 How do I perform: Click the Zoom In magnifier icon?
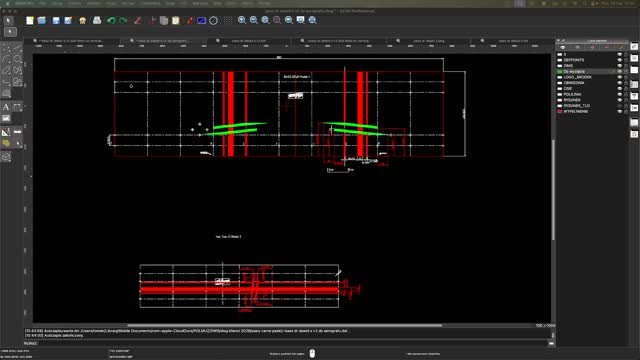pos(242,20)
